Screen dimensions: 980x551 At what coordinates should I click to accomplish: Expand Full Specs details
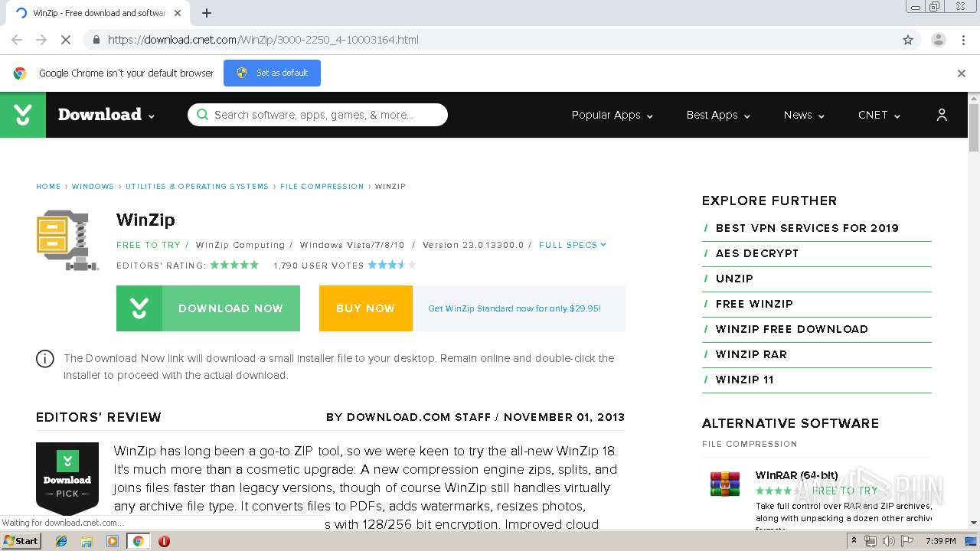[x=573, y=245]
